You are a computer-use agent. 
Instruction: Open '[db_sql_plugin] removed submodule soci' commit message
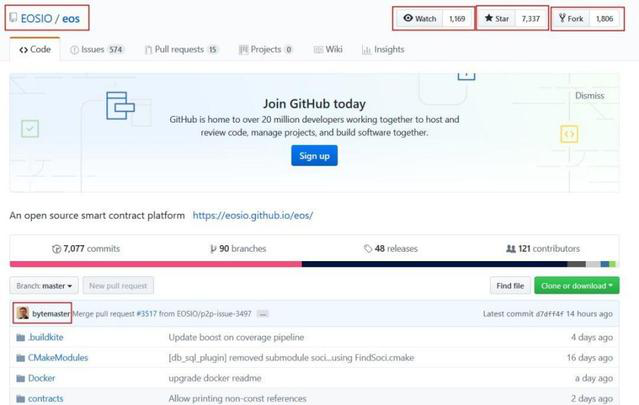(x=291, y=358)
